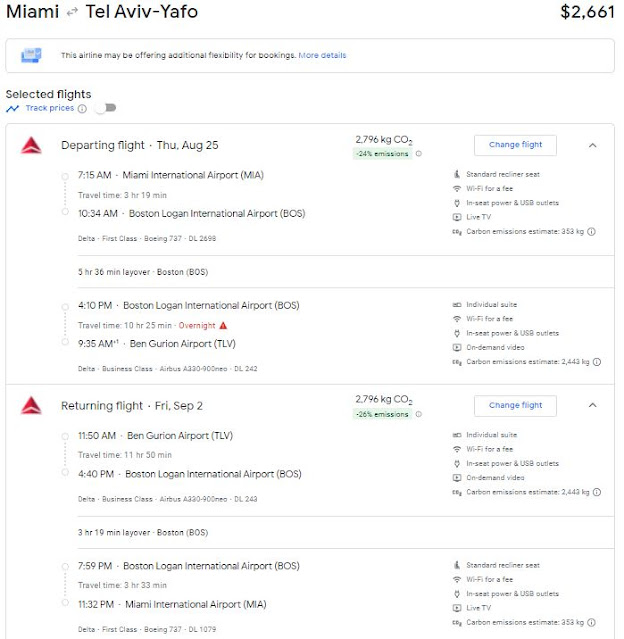Click the $2,661 total price
The height and width of the screenshot is (639, 624).
tap(587, 12)
